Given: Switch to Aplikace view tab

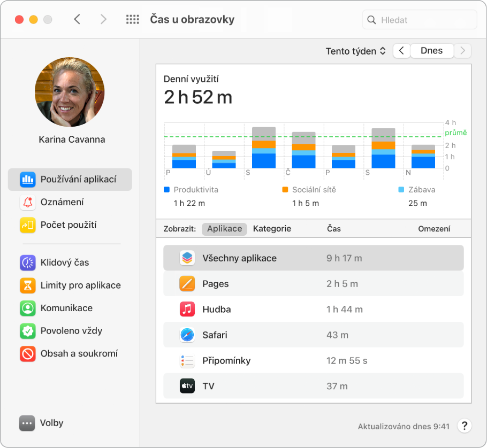Looking at the screenshot, I should click(224, 229).
